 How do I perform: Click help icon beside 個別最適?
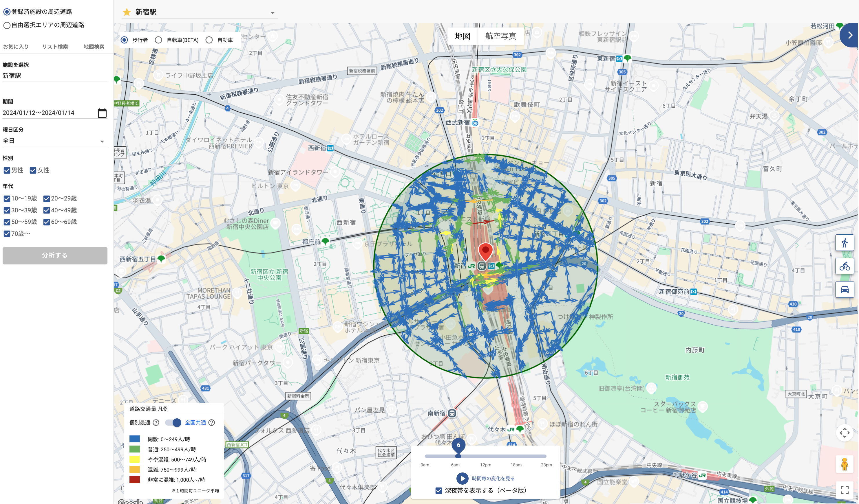point(156,423)
